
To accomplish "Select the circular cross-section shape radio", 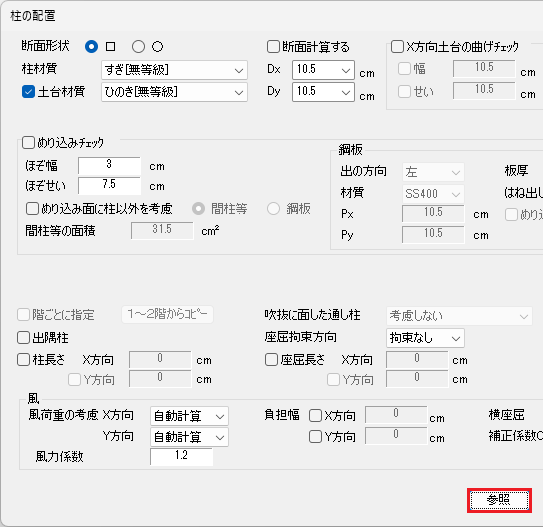I will click(138, 46).
